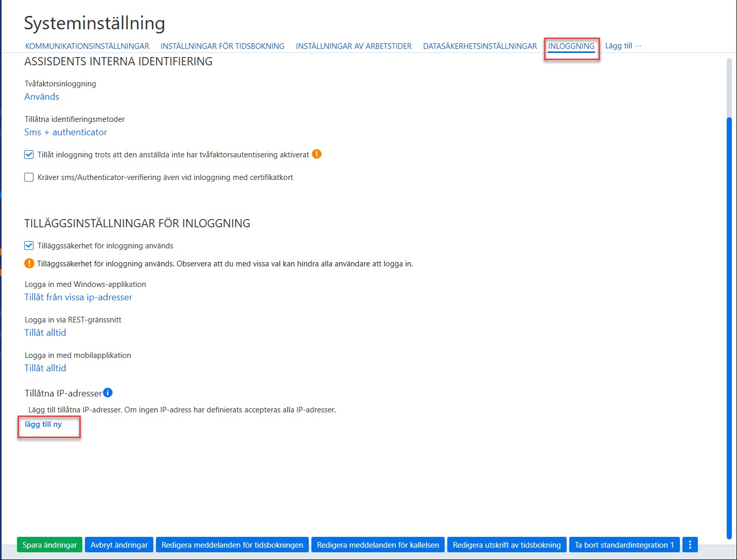Click 'TILLÄGGSINSTÄLLNINGAR FÖR INLOGGNING' heading
This screenshot has width=737, height=560.
tap(137, 223)
